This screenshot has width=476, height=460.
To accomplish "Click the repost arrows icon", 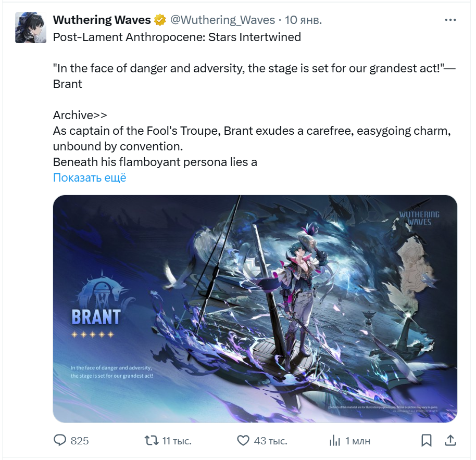I will pos(151,440).
